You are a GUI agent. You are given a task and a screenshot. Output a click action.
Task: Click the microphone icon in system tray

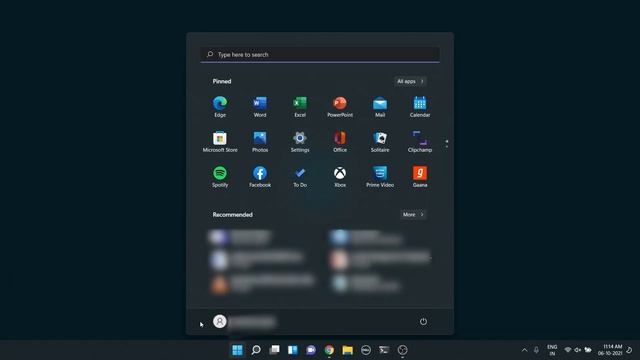pyautogui.click(x=536, y=350)
